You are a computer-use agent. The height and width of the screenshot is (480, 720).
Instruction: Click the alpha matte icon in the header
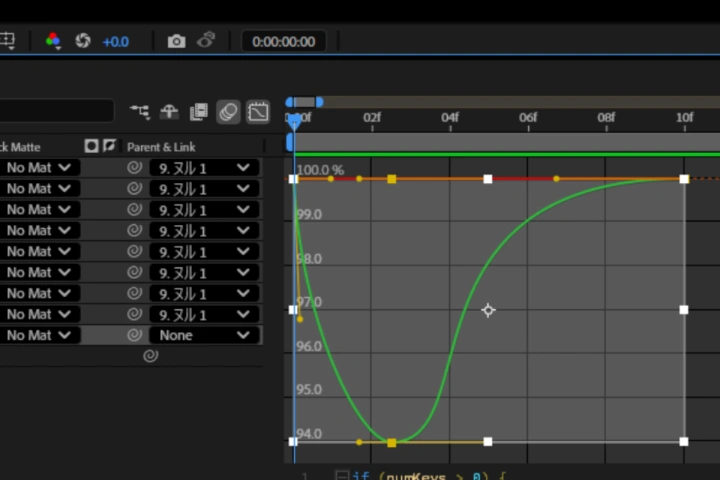pyautogui.click(x=91, y=146)
